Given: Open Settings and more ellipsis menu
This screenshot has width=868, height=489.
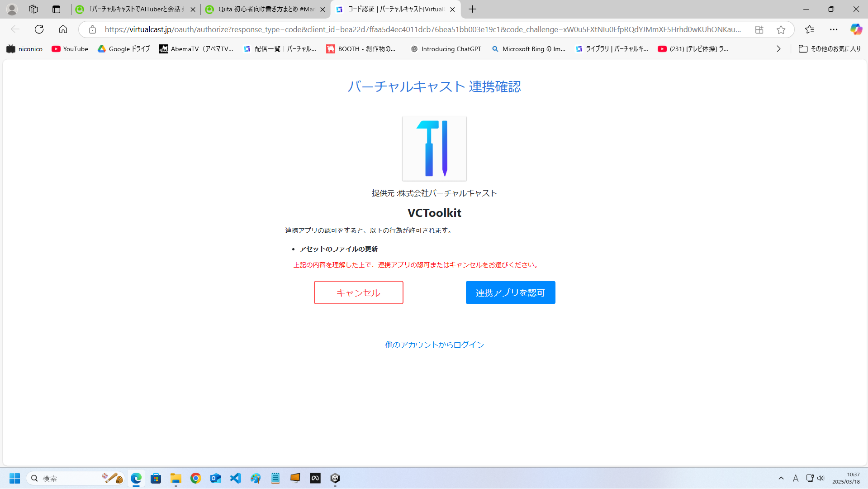Looking at the screenshot, I should pos(834,29).
